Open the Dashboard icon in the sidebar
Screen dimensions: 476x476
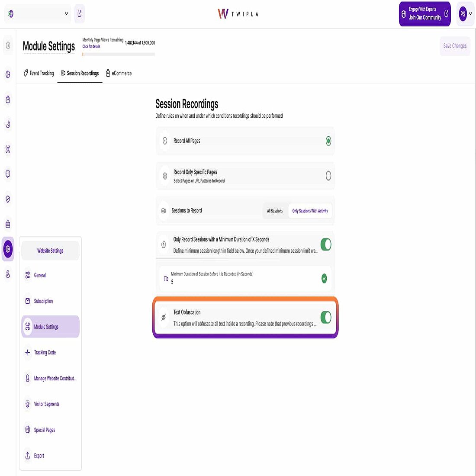click(x=8, y=45)
